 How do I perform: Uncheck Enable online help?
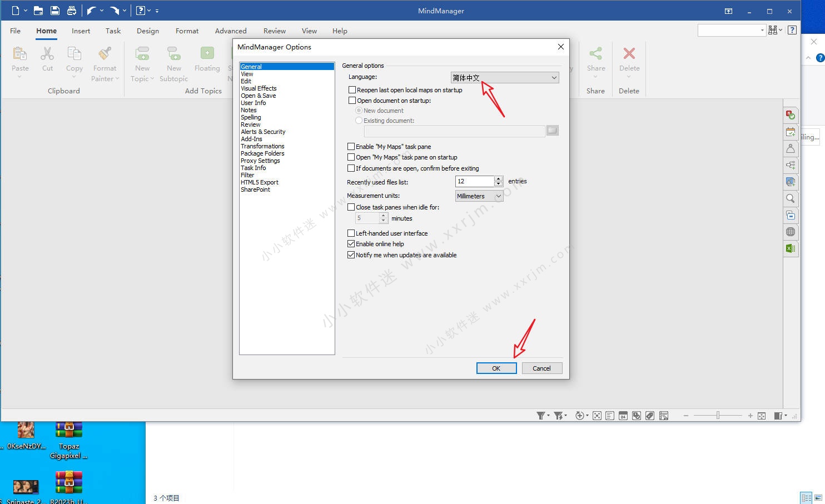[x=351, y=244]
